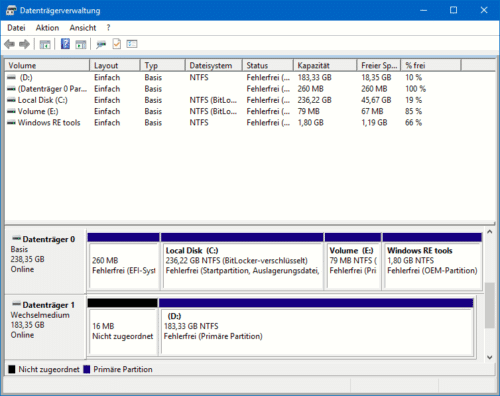
Task: Sort by the % frei column header
Action: 431,65
